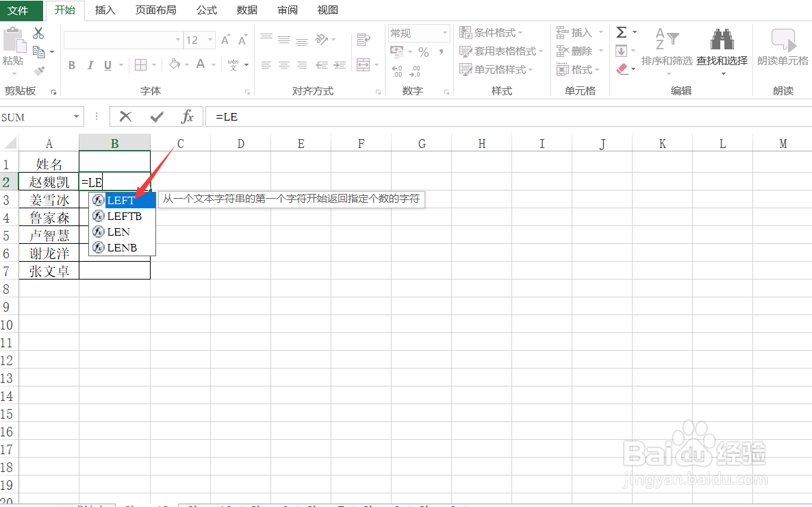The height and width of the screenshot is (507, 812).
Task: Open the 公式 ribbon tab
Action: tap(205, 10)
